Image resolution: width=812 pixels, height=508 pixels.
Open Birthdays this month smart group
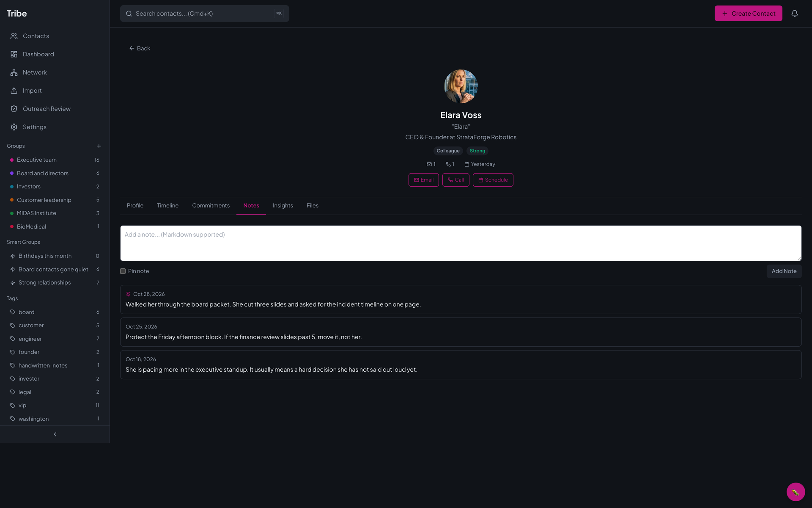pyautogui.click(x=55, y=256)
